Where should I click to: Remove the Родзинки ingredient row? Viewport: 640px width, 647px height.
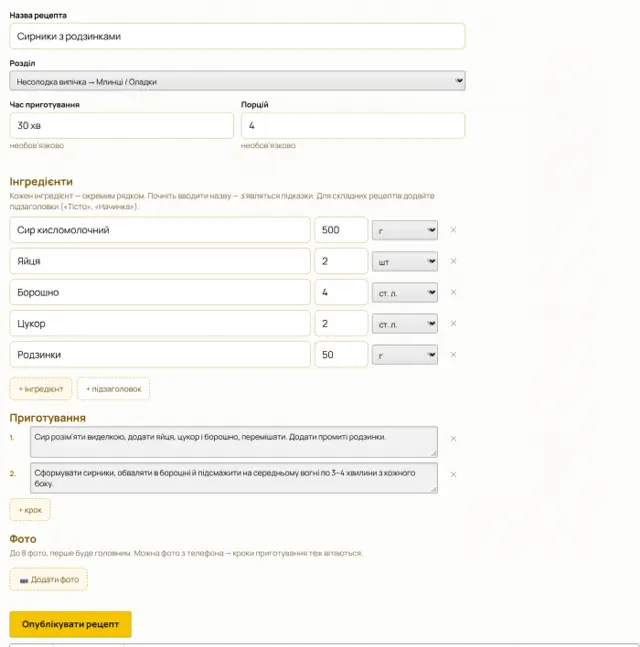pyautogui.click(x=453, y=355)
